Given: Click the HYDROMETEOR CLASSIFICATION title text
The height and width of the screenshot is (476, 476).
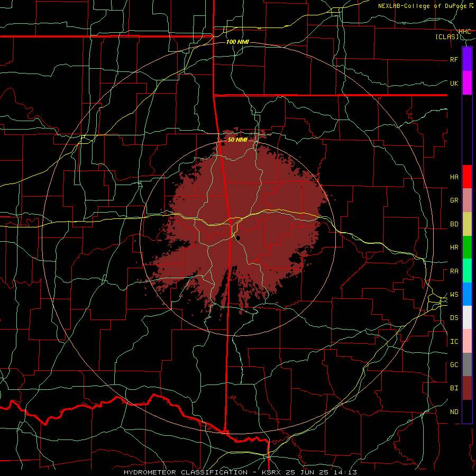Looking at the screenshot, I should (186, 472).
